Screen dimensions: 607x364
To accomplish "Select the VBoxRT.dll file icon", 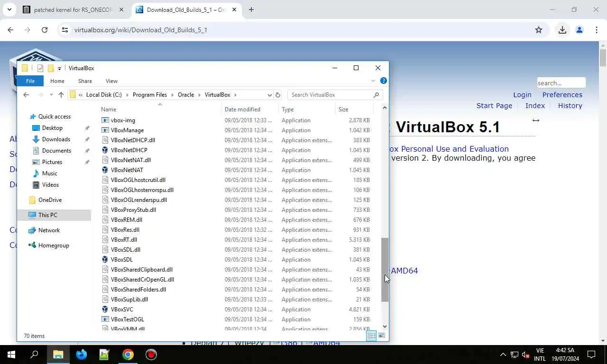I will click(x=105, y=240).
